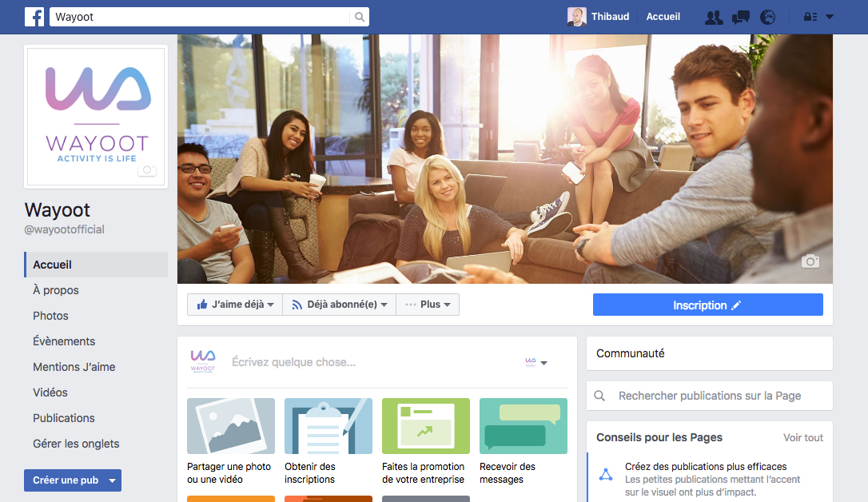Expand the Créer une pub dropdown arrow
The image size is (868, 502).
click(113, 480)
